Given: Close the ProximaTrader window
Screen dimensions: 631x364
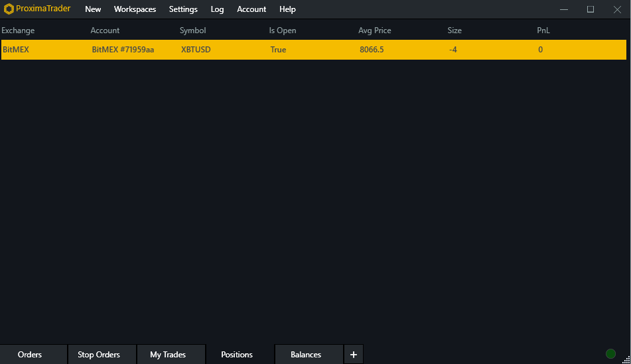Looking at the screenshot, I should pyautogui.click(x=617, y=9).
